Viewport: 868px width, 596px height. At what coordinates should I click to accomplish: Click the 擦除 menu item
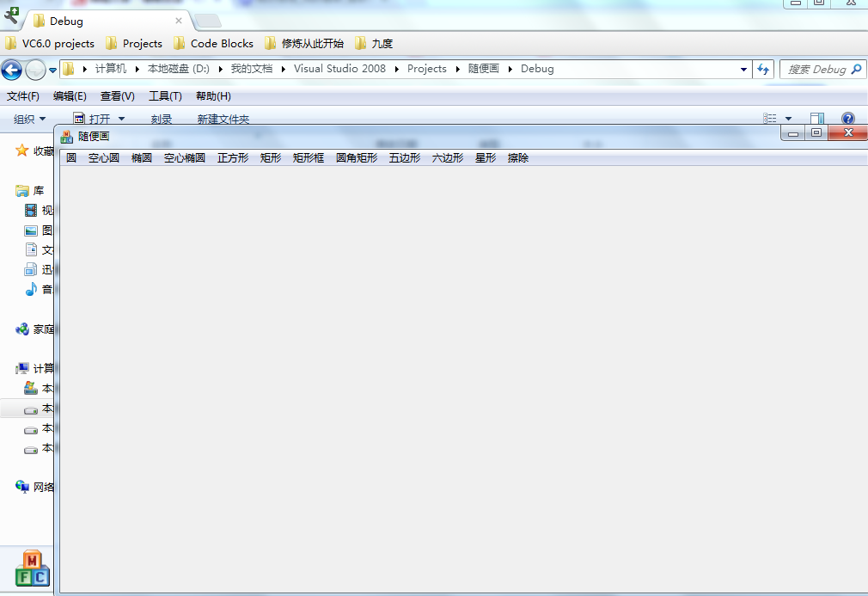click(x=518, y=158)
